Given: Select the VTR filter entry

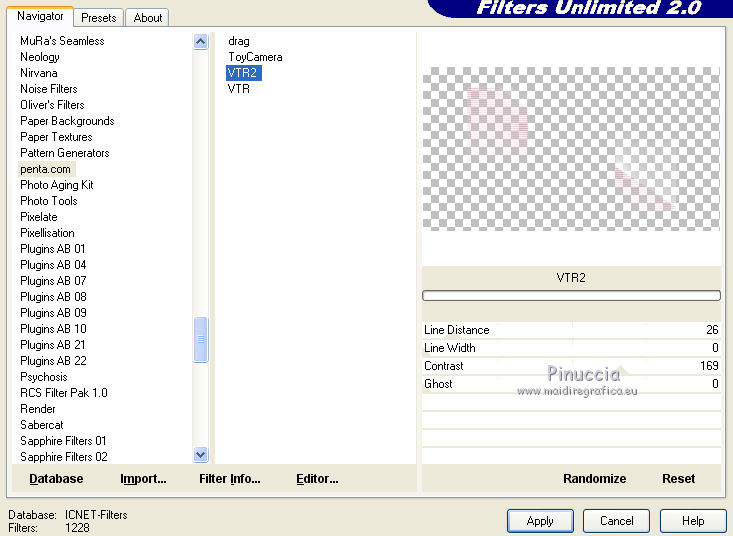Looking at the screenshot, I should coord(239,89).
